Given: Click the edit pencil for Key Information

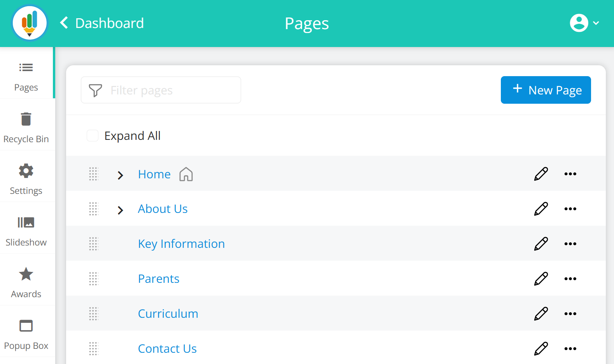Looking at the screenshot, I should pos(541,244).
